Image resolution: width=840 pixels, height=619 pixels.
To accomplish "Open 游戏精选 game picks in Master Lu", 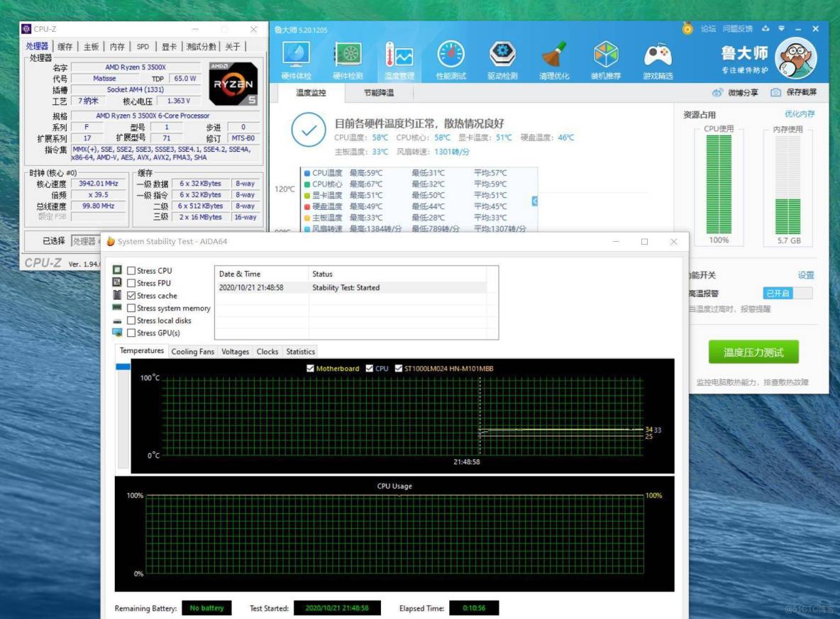I will tap(656, 55).
